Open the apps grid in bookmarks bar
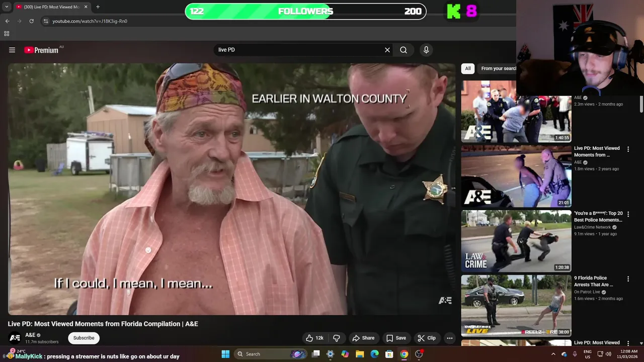Image resolution: width=644 pixels, height=362 pixels. point(7,34)
